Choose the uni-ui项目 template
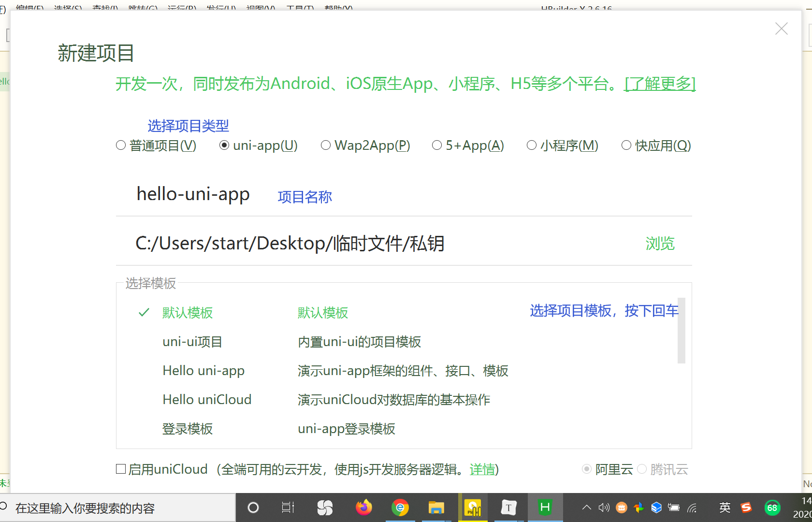The image size is (812, 522). pos(192,342)
